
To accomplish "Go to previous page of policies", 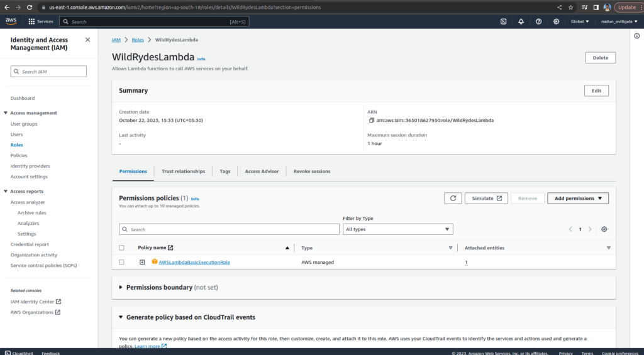I will [x=570, y=229].
